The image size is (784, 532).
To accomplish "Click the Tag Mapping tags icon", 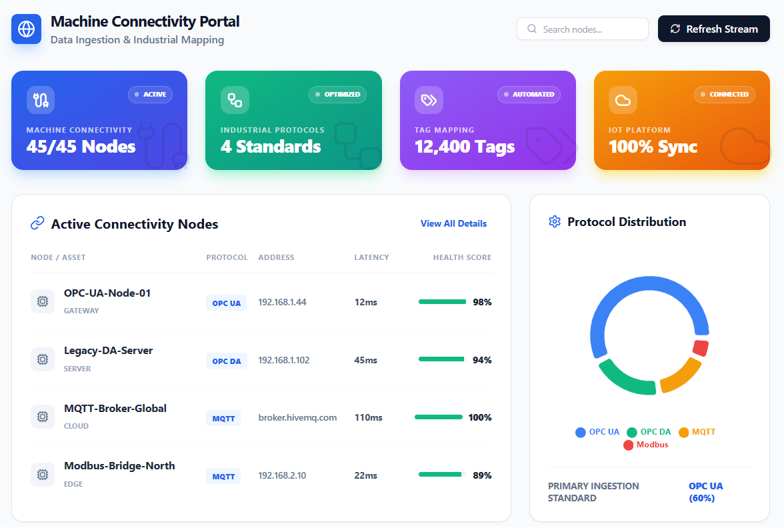I will [x=429, y=100].
